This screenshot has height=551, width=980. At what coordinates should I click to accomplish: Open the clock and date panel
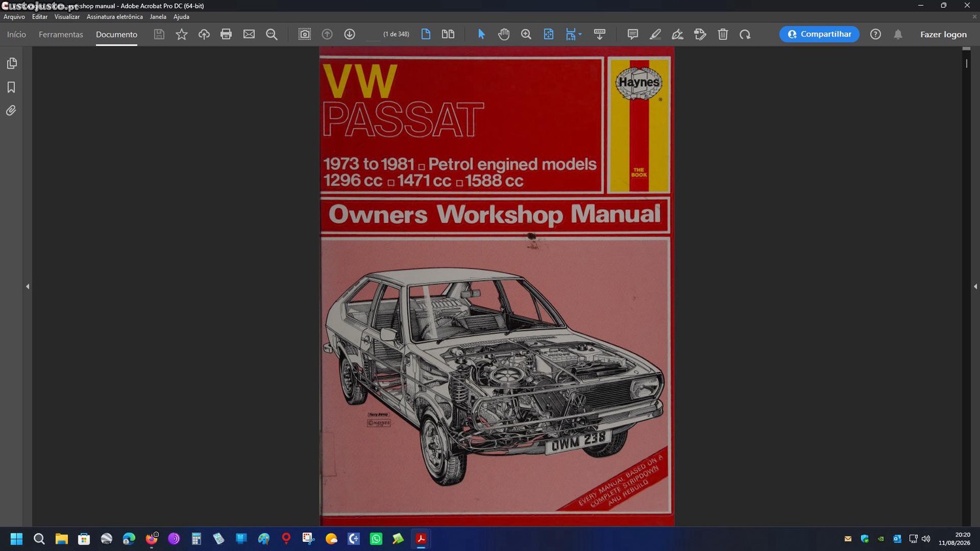point(954,539)
